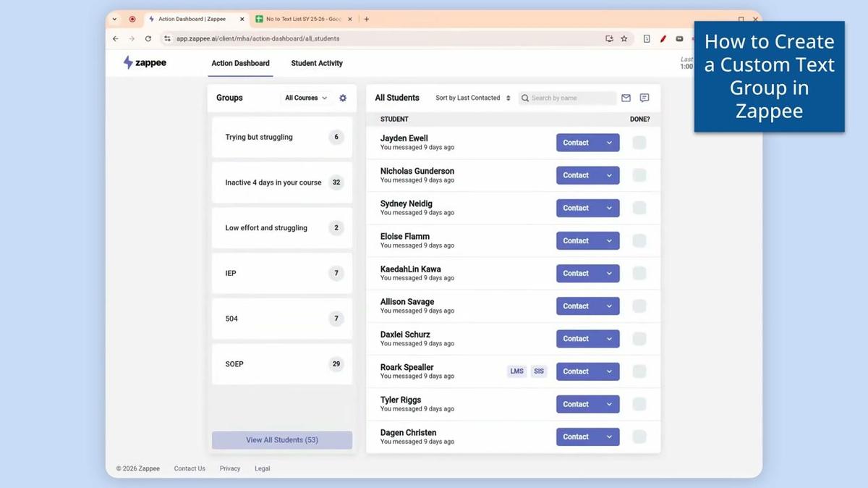Open the Privacy footer link
This screenshot has width=868, height=488.
(x=230, y=468)
